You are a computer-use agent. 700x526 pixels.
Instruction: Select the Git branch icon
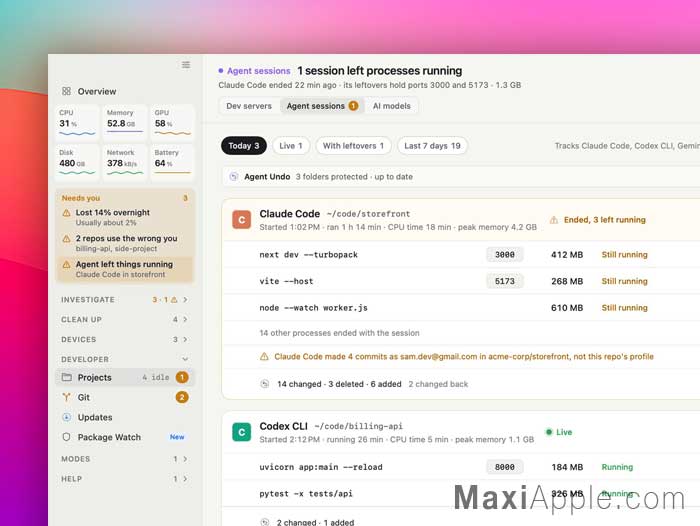(x=67, y=397)
